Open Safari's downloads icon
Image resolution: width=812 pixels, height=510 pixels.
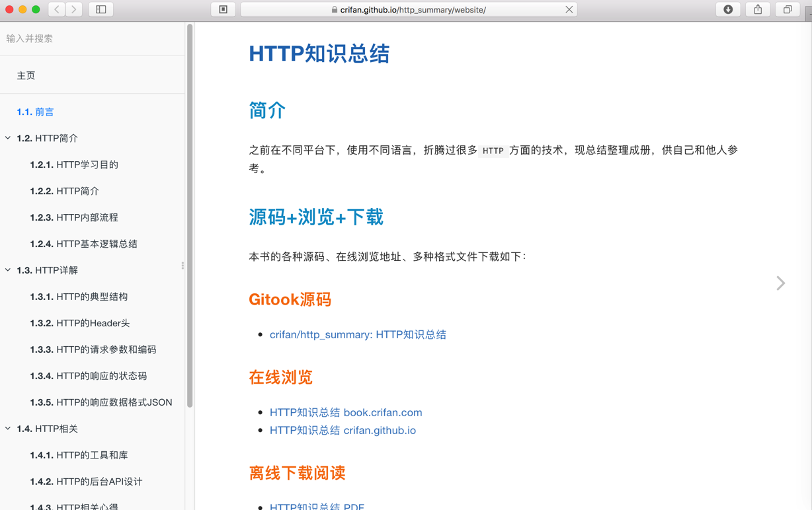click(x=728, y=9)
